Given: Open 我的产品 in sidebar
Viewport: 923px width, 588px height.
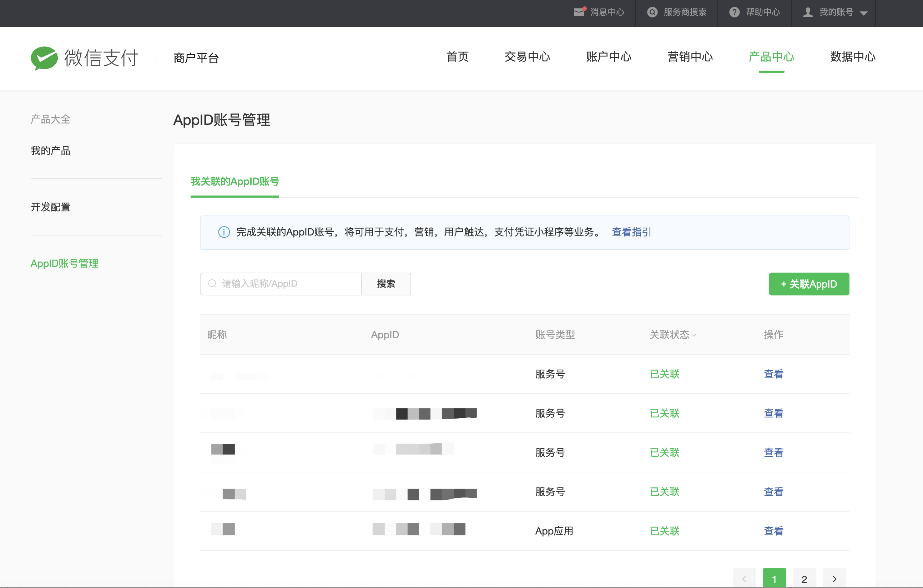Looking at the screenshot, I should coord(51,151).
